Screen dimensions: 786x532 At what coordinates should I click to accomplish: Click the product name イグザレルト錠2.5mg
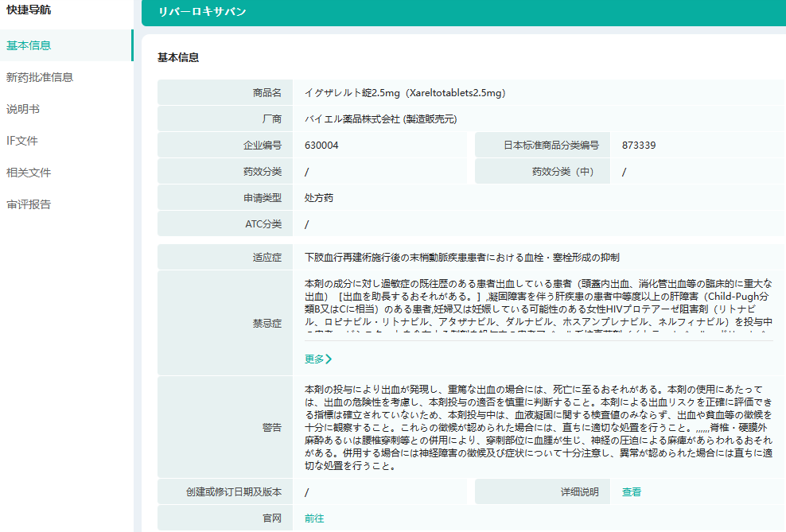tap(405, 93)
